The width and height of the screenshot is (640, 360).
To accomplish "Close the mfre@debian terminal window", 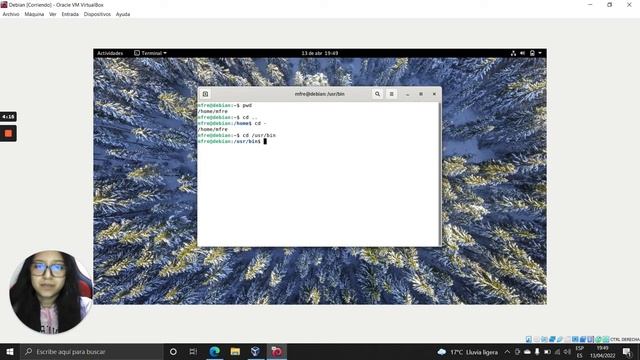I will tap(434, 94).
